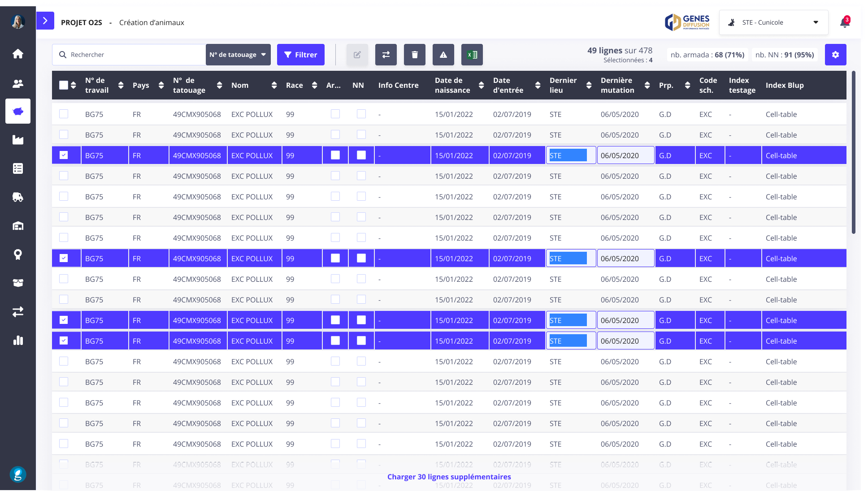Image resolution: width=868 pixels, height=491 pixels.
Task: Open the bar chart statistics sidebar icon
Action: point(18,340)
